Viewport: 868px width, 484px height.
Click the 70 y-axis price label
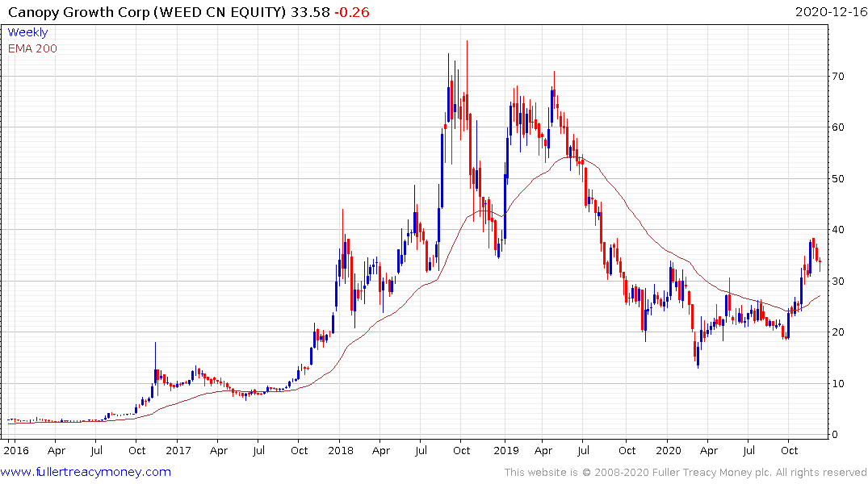[x=838, y=77]
